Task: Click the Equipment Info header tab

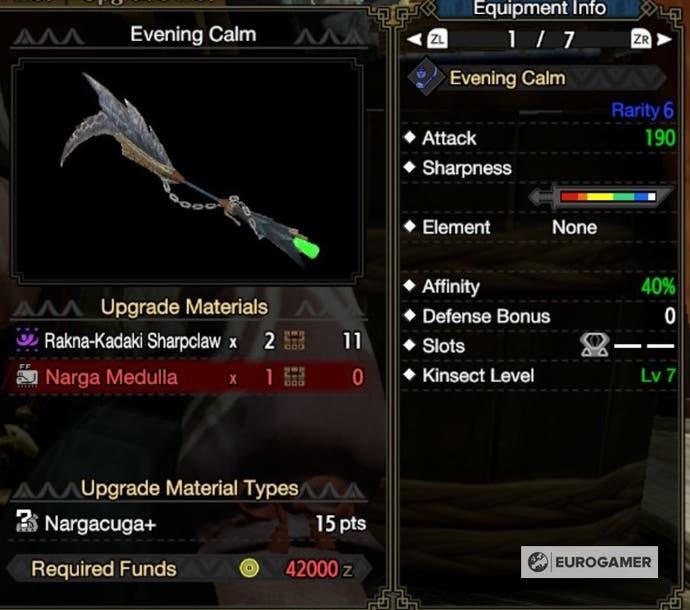Action: click(x=540, y=8)
